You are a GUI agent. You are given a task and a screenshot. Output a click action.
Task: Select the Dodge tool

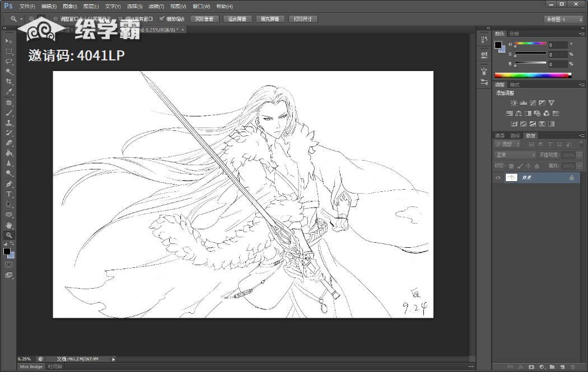[9, 173]
